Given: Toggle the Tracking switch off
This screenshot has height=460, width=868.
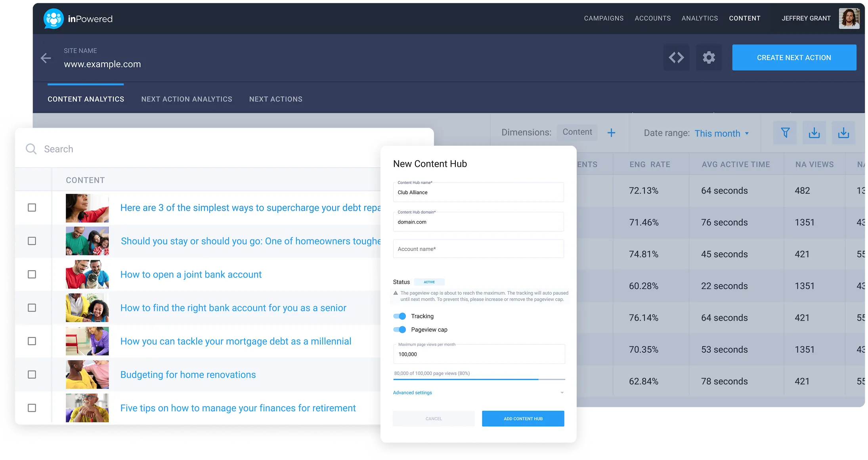Looking at the screenshot, I should (400, 316).
